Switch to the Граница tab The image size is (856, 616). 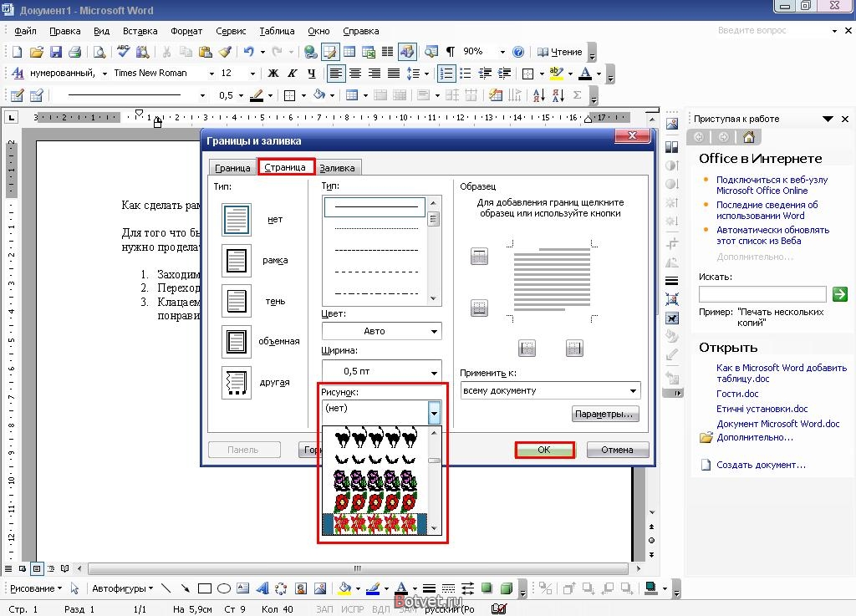click(x=232, y=167)
